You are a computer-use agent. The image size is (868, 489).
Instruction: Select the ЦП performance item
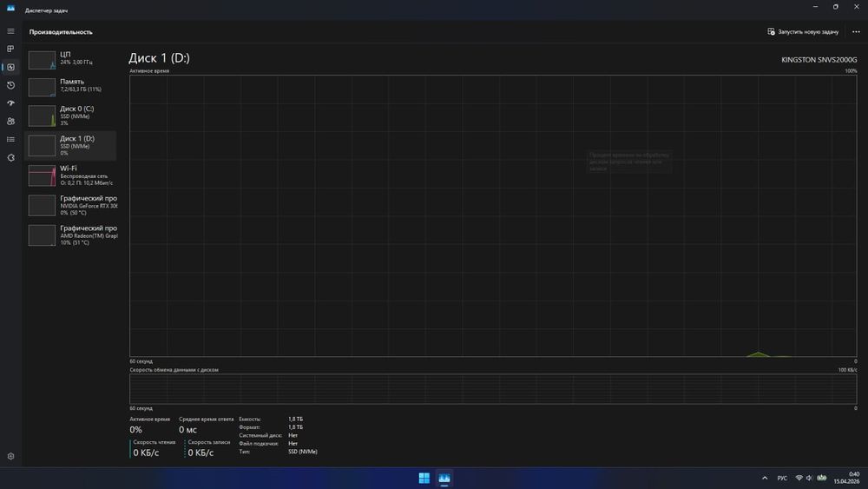[71, 60]
